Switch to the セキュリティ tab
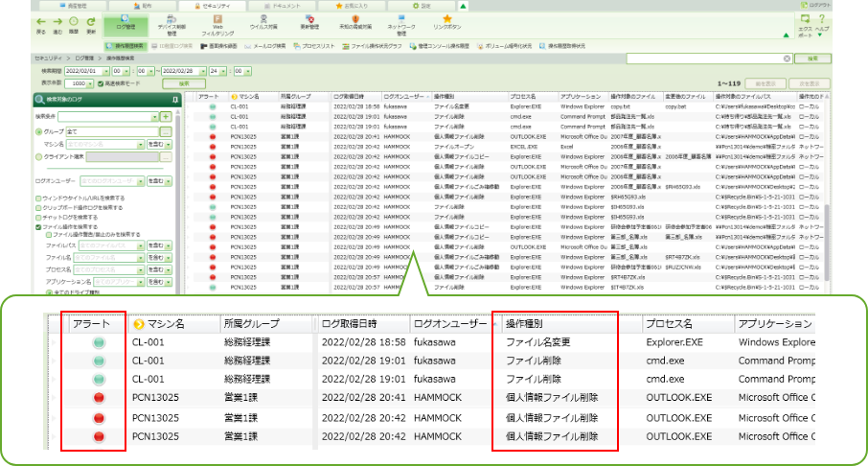Screen dimensions: 868x466 pyautogui.click(x=213, y=6)
